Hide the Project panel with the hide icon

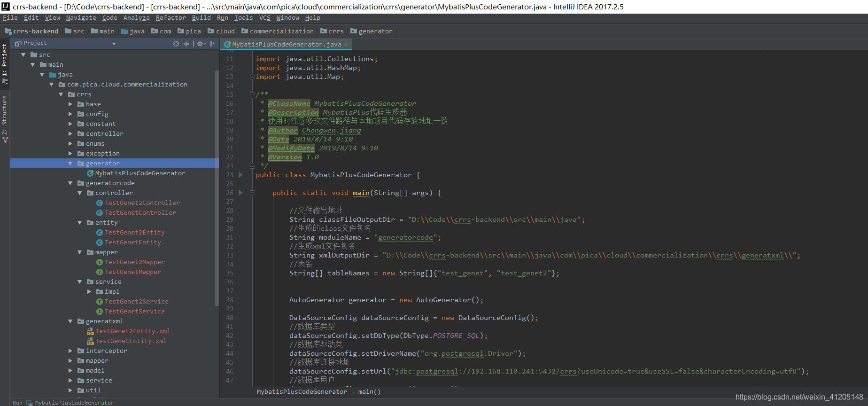(213, 44)
